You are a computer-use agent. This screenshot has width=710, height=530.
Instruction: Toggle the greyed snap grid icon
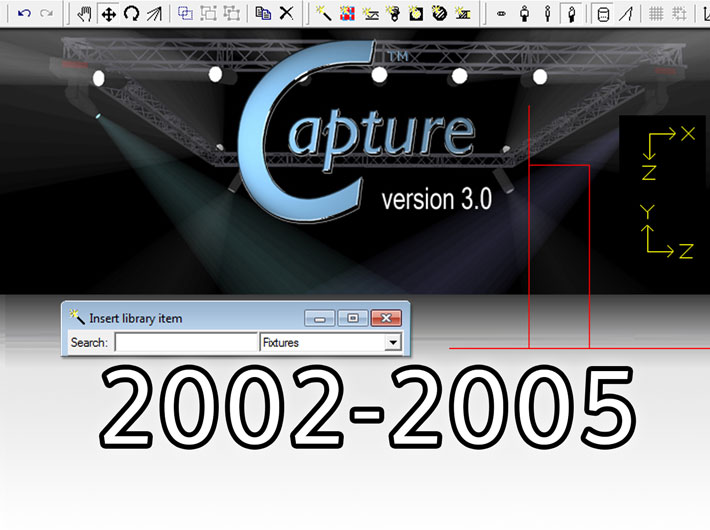click(x=679, y=14)
